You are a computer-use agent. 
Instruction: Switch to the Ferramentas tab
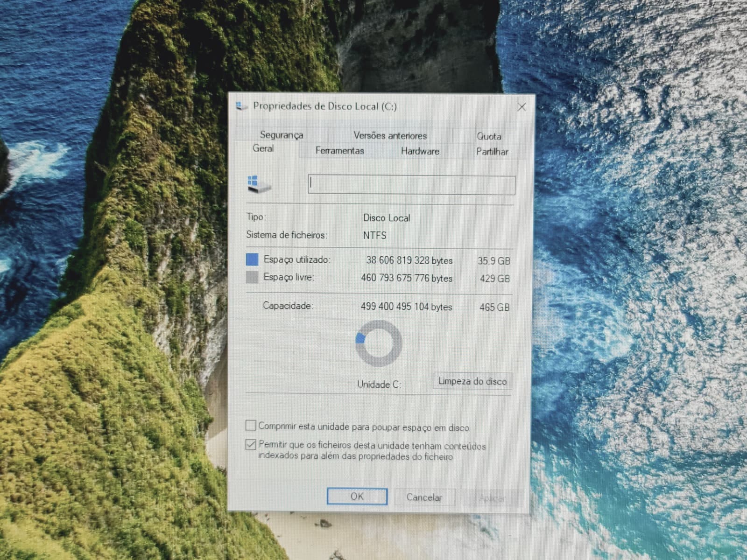pos(339,151)
